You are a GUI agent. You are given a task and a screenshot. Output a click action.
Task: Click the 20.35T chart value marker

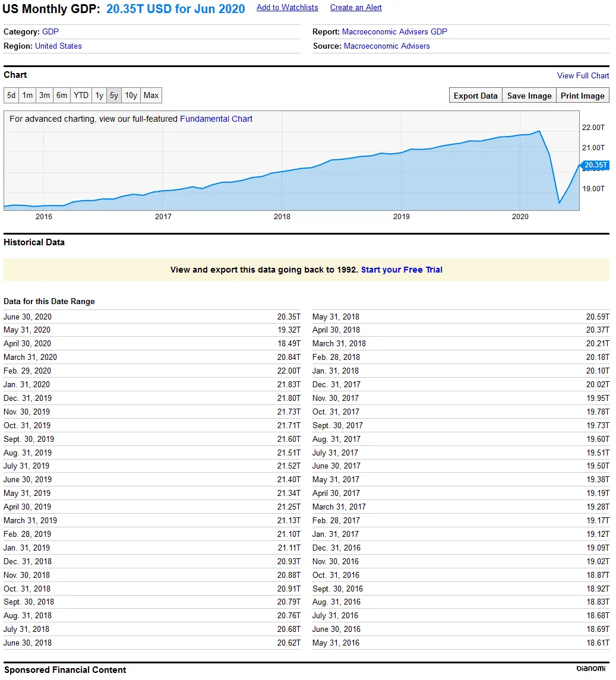[595, 165]
